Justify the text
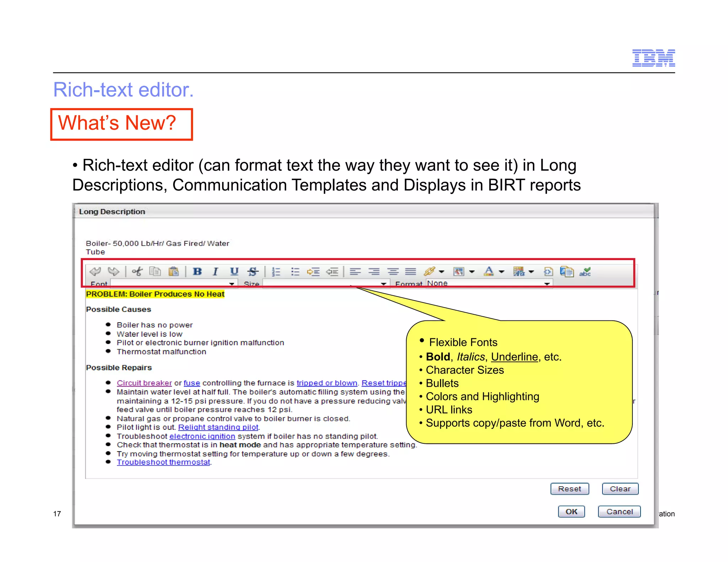The width and height of the screenshot is (728, 562). pos(411,272)
